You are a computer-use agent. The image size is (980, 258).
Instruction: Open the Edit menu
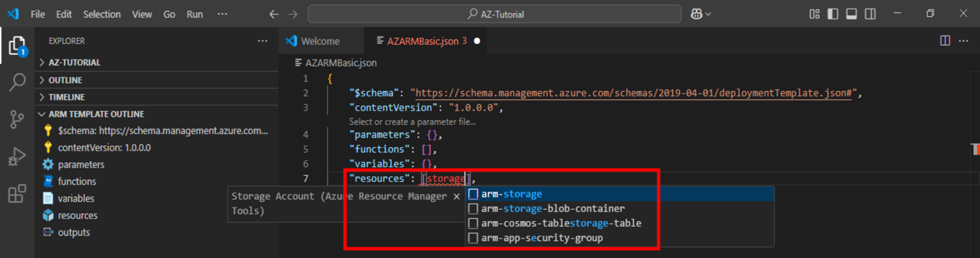pyautogui.click(x=64, y=14)
